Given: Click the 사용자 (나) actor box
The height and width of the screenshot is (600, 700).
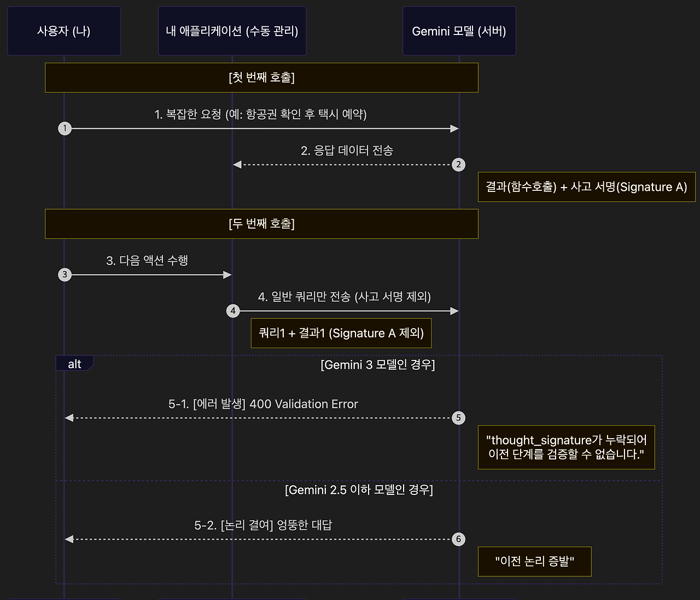Looking at the screenshot, I should (x=63, y=31).
